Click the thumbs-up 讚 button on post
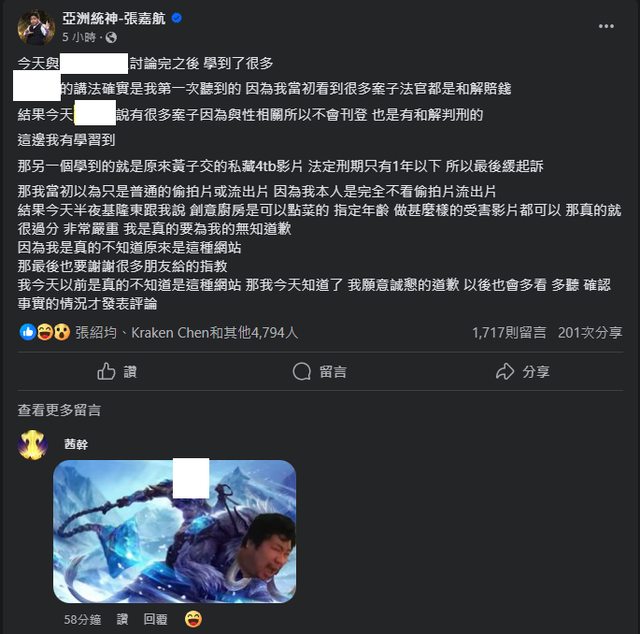Image resolution: width=640 pixels, height=634 pixels. [x=117, y=372]
